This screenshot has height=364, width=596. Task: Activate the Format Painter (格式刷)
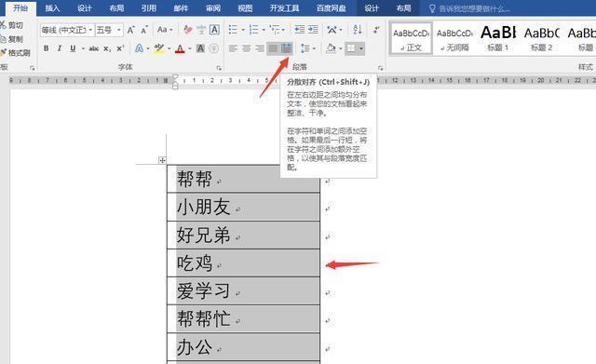click(x=15, y=52)
